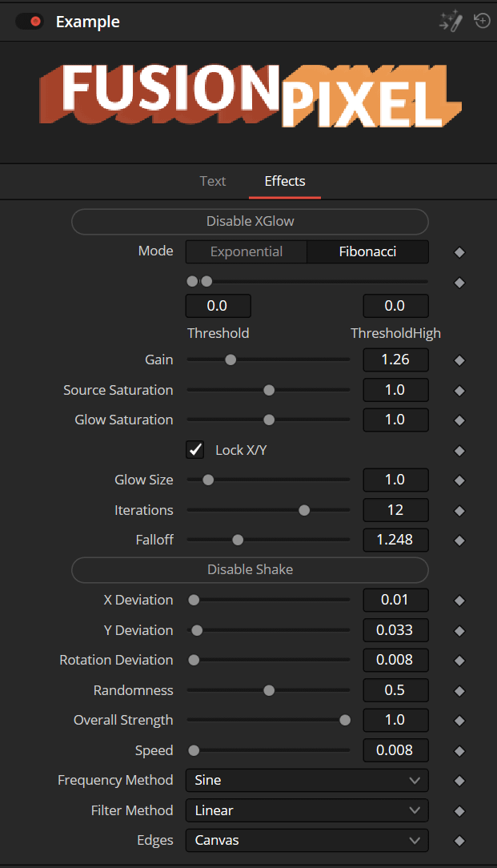The image size is (497, 868).
Task: Open the Edges dropdown set to Canvas
Action: 307,840
